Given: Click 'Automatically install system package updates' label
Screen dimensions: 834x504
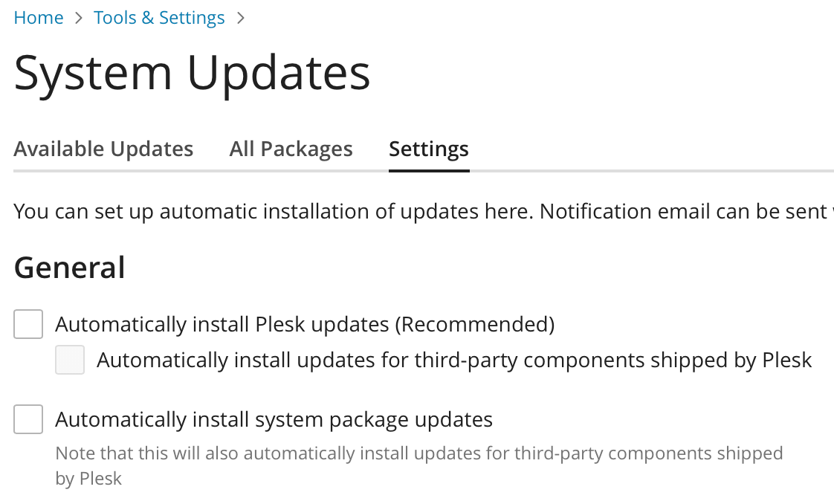Looking at the screenshot, I should [274, 420].
